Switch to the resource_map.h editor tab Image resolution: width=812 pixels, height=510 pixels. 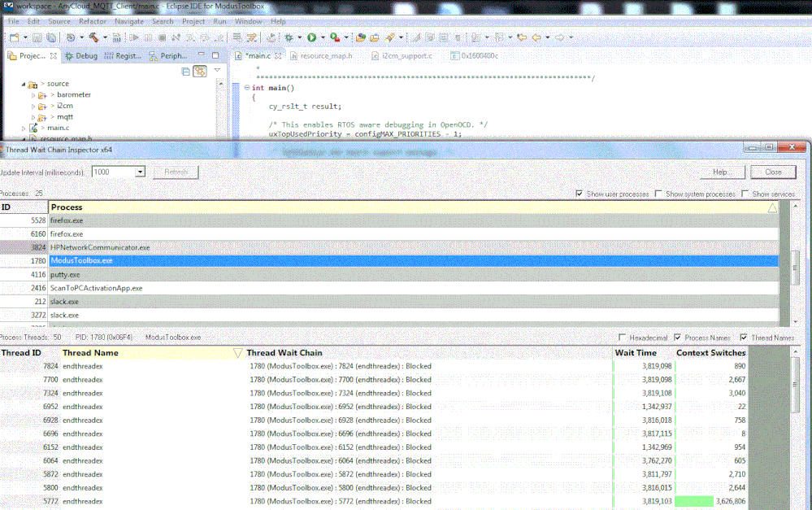(x=321, y=55)
